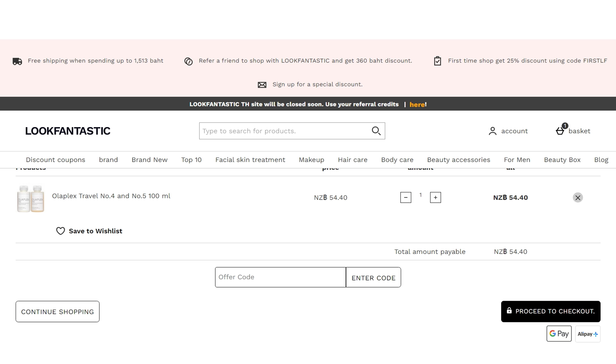Open the brand menu
Image resolution: width=616 pixels, height=364 pixels.
tap(108, 160)
